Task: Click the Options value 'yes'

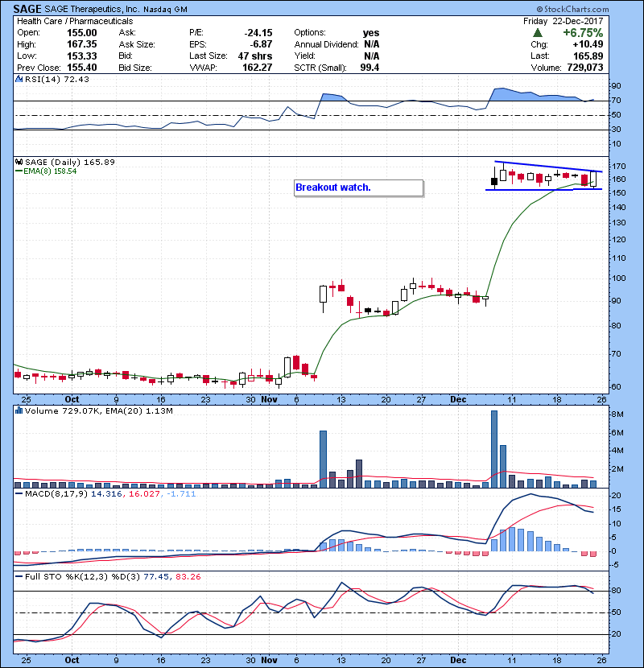Action: click(x=371, y=33)
